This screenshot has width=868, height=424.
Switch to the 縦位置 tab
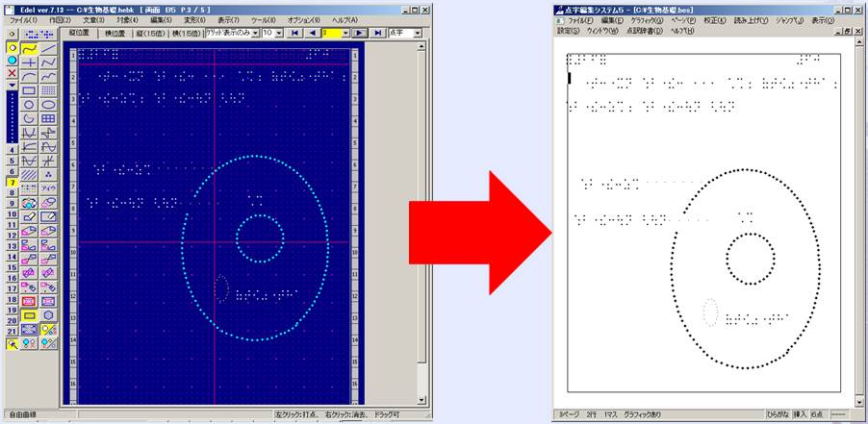(x=80, y=33)
